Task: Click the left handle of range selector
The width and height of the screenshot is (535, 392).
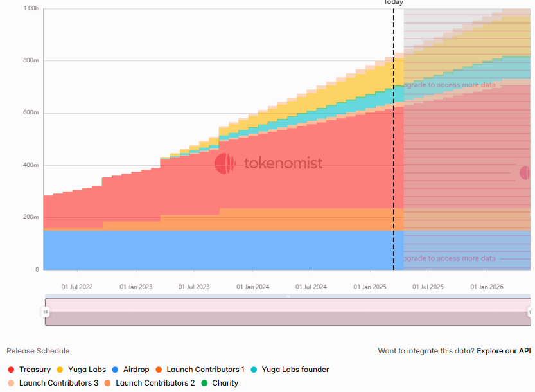Action: coord(46,312)
